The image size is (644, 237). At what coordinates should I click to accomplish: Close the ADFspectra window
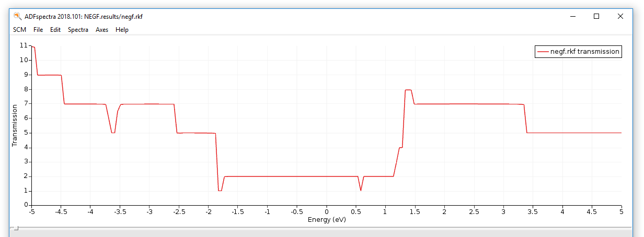pos(620,16)
